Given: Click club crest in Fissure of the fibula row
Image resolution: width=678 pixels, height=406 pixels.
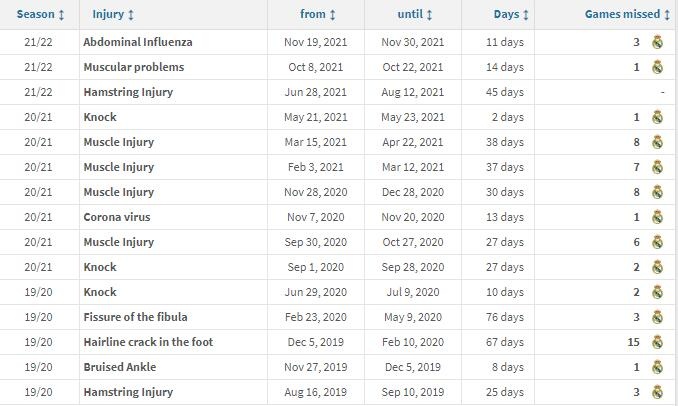Looking at the screenshot, I should pos(657,317).
